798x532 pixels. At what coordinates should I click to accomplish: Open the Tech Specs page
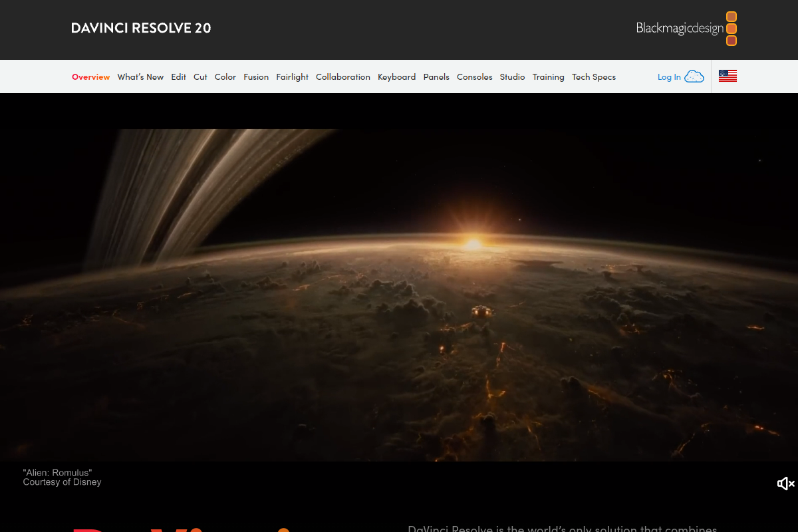[594, 76]
